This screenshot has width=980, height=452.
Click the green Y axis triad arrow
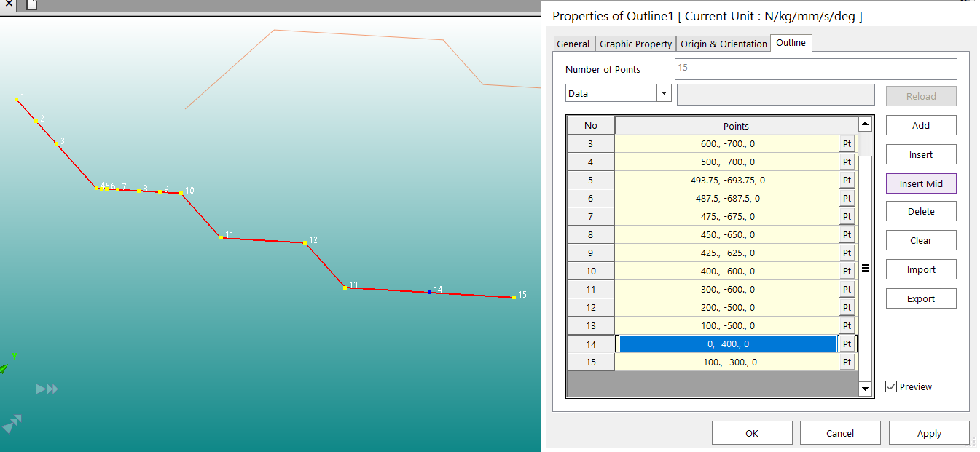click(6, 366)
